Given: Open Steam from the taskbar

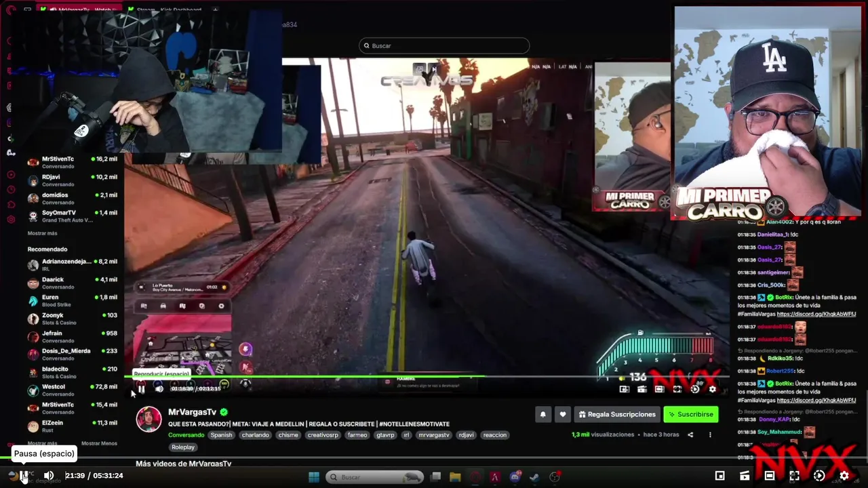Looking at the screenshot, I should point(534,477).
